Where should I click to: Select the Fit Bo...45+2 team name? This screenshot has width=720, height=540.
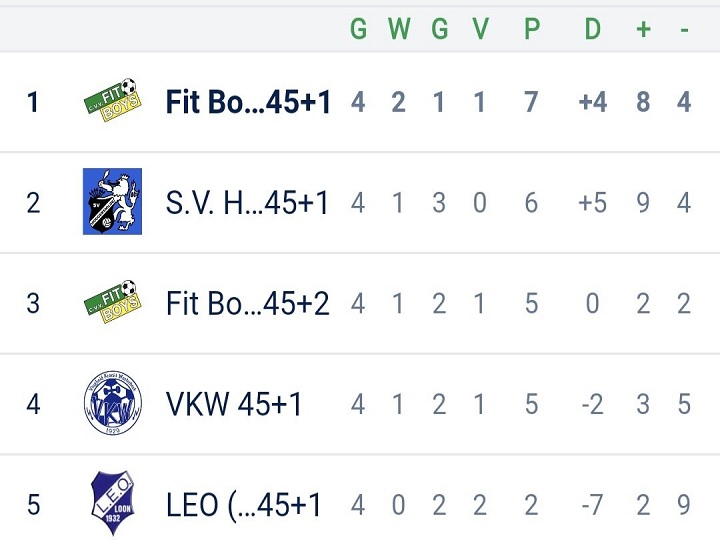248,303
